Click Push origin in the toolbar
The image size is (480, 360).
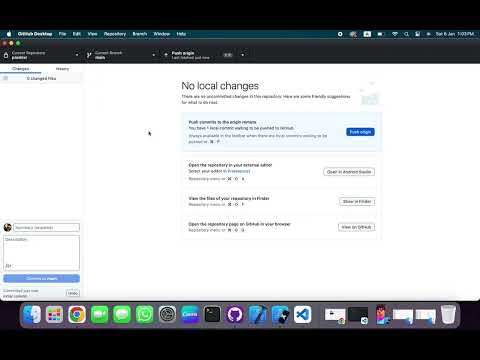coord(198,55)
